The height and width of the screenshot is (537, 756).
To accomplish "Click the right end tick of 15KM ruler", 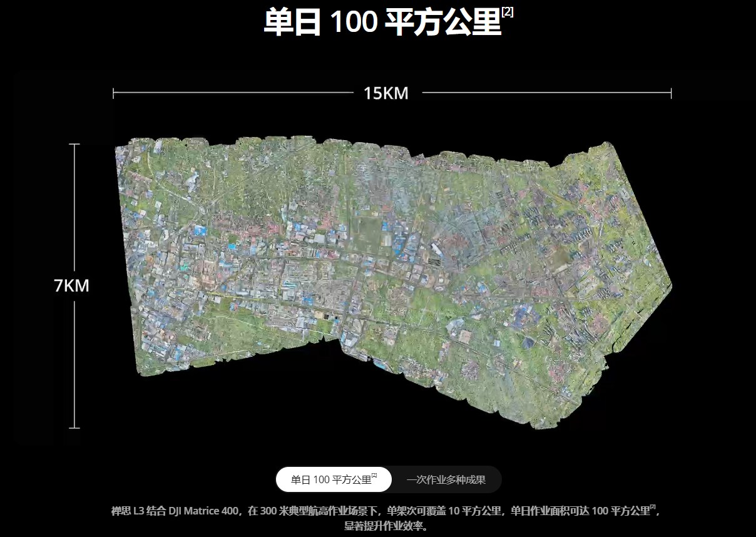I will (x=671, y=93).
